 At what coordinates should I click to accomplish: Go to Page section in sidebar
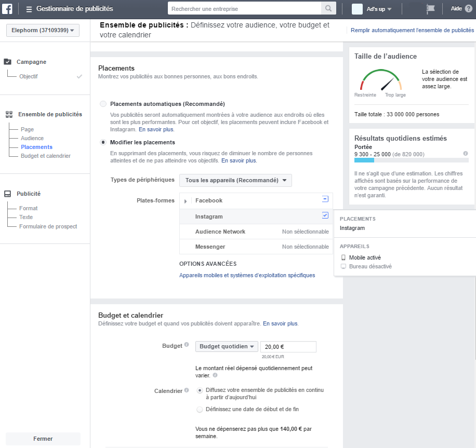tap(28, 129)
